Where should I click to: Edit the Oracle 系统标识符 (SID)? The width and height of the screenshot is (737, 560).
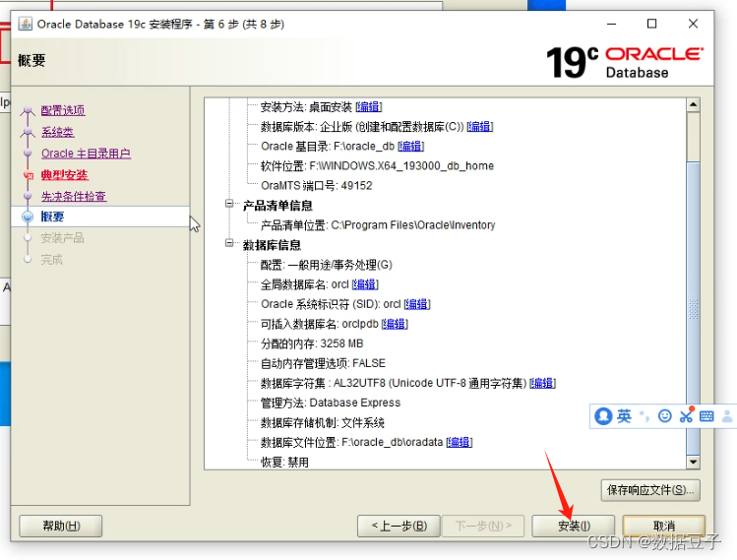pyautogui.click(x=417, y=304)
